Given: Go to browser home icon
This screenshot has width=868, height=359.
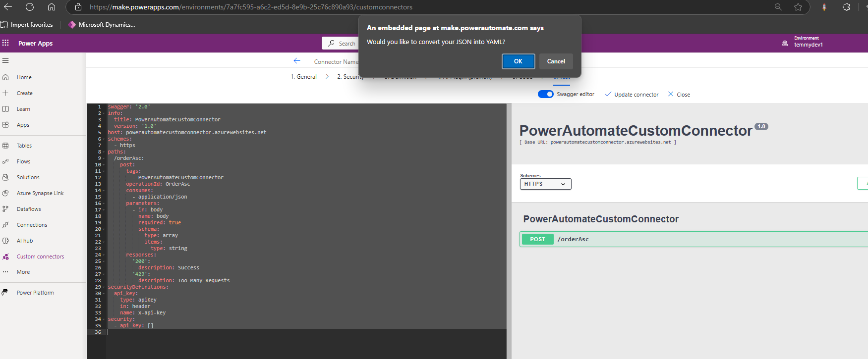Looking at the screenshot, I should (x=52, y=7).
